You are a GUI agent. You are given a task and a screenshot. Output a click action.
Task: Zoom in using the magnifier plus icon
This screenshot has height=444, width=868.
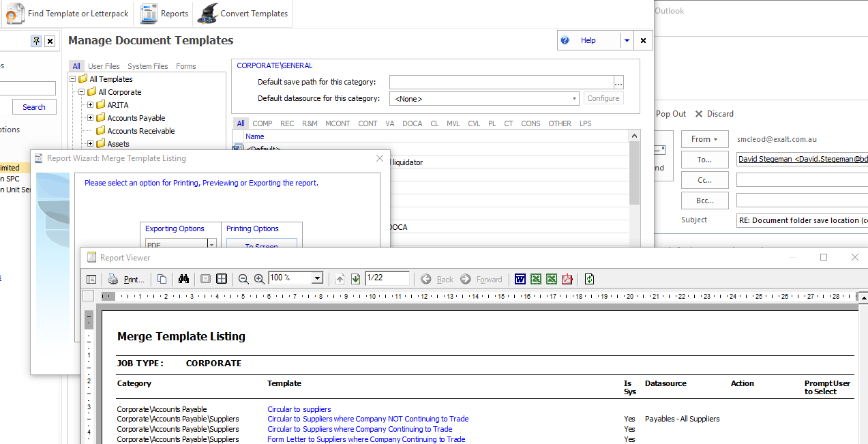click(x=259, y=279)
